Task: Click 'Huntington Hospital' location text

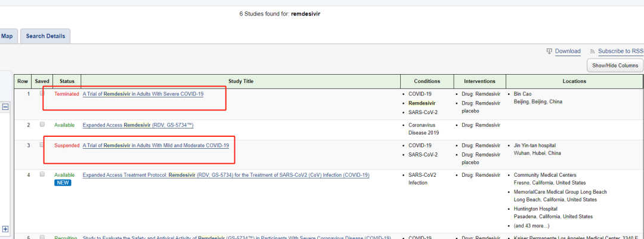Action: [x=534, y=209]
